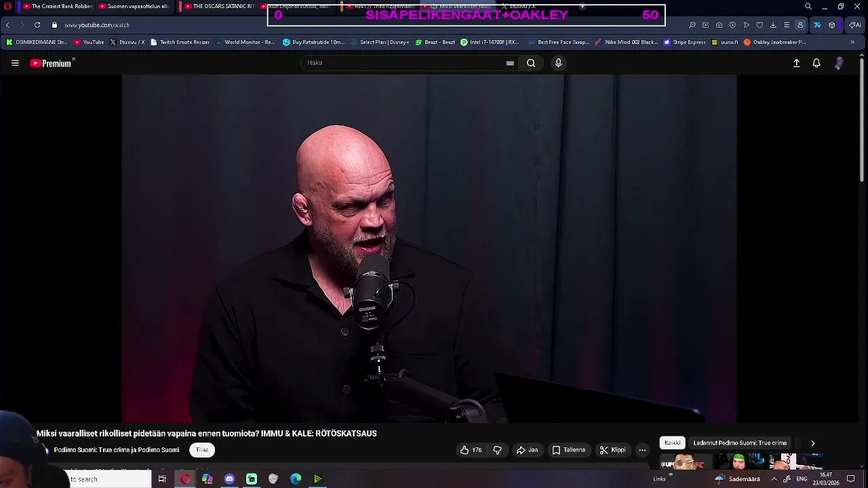Viewport: 868px width, 488px height.
Task: Open Select Plan Disney+ bookmark
Action: [x=380, y=42]
